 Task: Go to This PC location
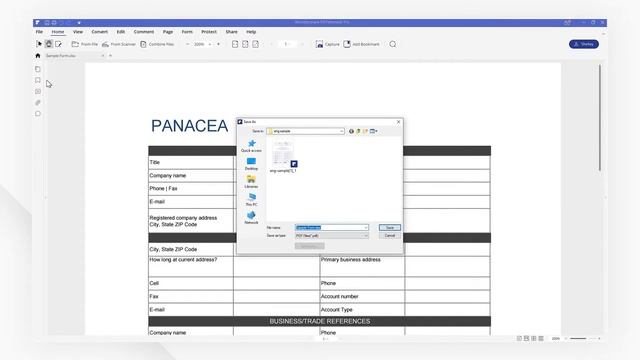[x=251, y=200]
